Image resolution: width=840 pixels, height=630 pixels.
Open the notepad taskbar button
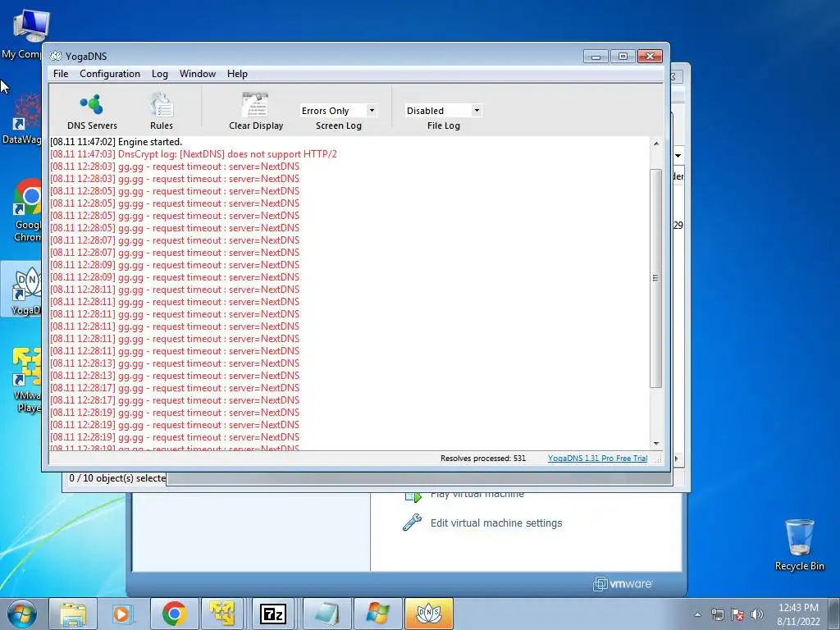coord(326,614)
